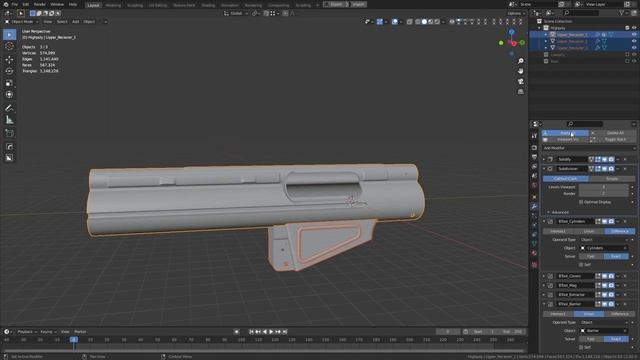Expand the BTool_Mag modifier panel
This screenshot has width=640, height=360.
[544, 285]
